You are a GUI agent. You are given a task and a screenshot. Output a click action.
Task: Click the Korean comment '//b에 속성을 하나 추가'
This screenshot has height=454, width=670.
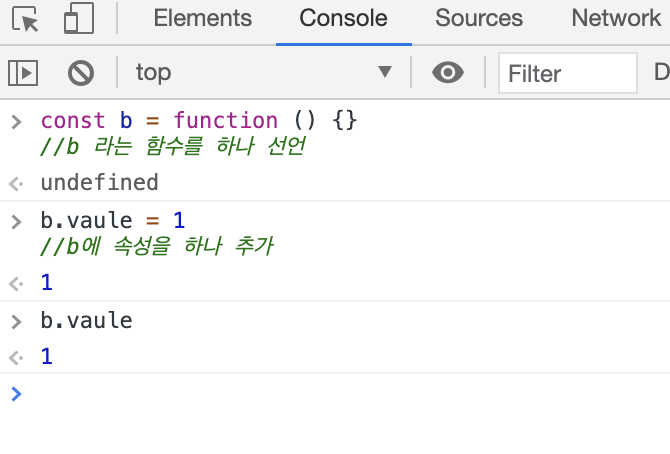tap(156, 246)
